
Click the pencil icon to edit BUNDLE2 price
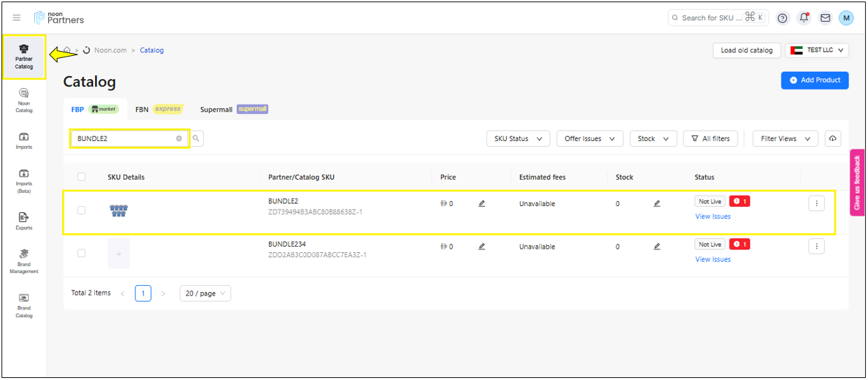pos(482,204)
